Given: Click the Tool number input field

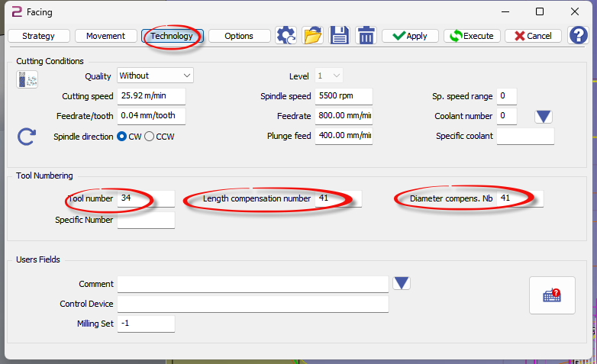Looking at the screenshot, I should click(146, 198).
